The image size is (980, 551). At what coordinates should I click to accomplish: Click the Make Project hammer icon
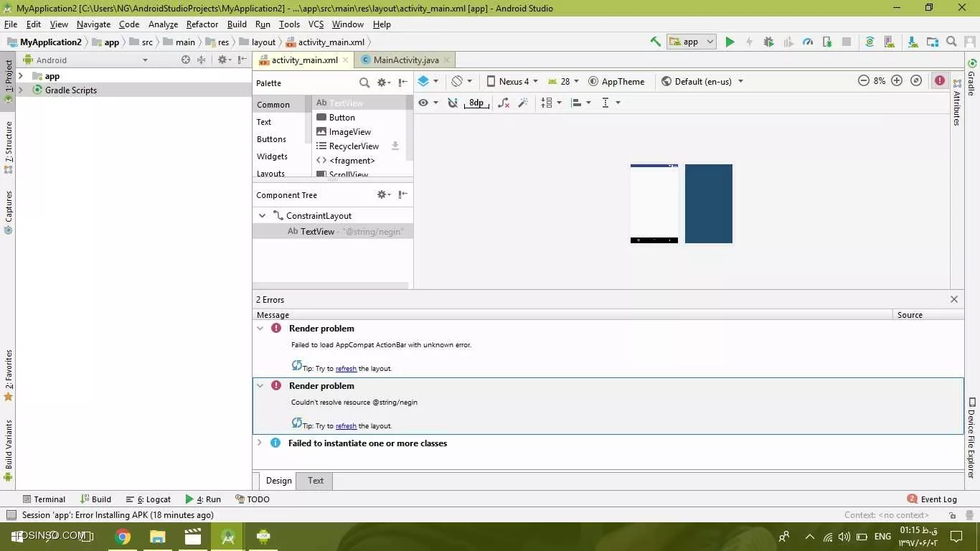[x=655, y=42]
